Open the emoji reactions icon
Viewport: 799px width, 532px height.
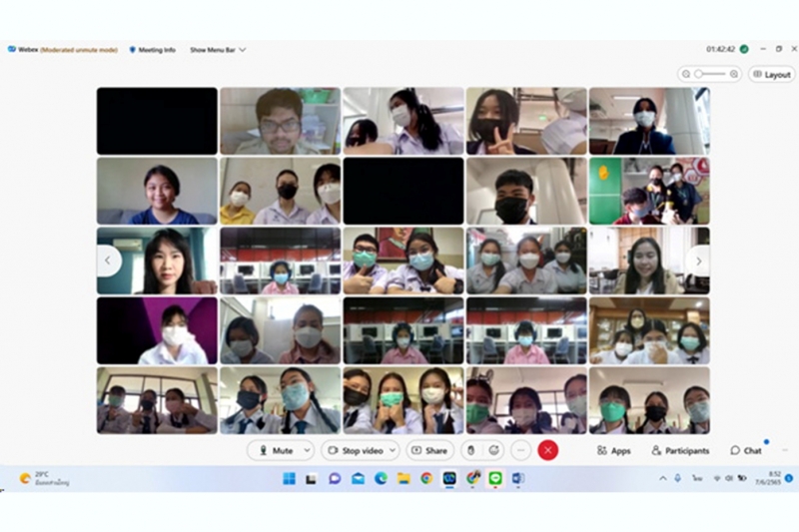pyautogui.click(x=493, y=450)
